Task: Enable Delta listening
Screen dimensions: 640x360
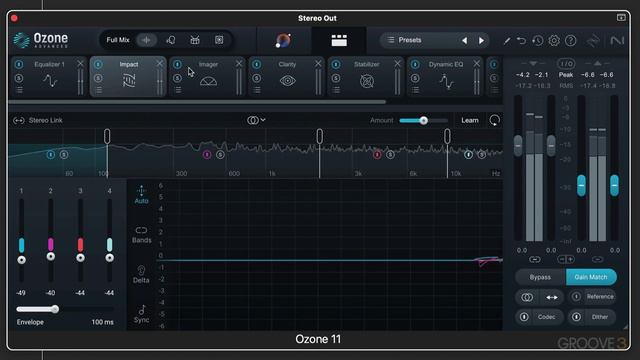Action: point(141,274)
